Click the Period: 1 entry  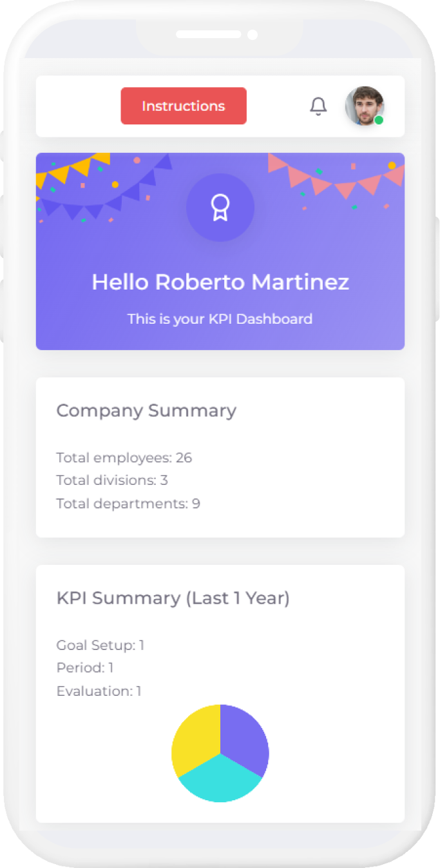85,668
